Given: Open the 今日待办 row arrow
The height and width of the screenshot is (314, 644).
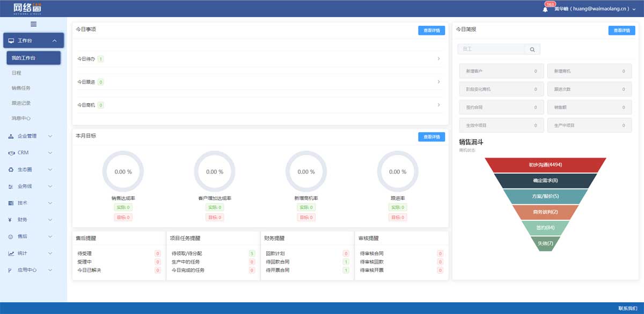Looking at the screenshot, I should point(438,59).
